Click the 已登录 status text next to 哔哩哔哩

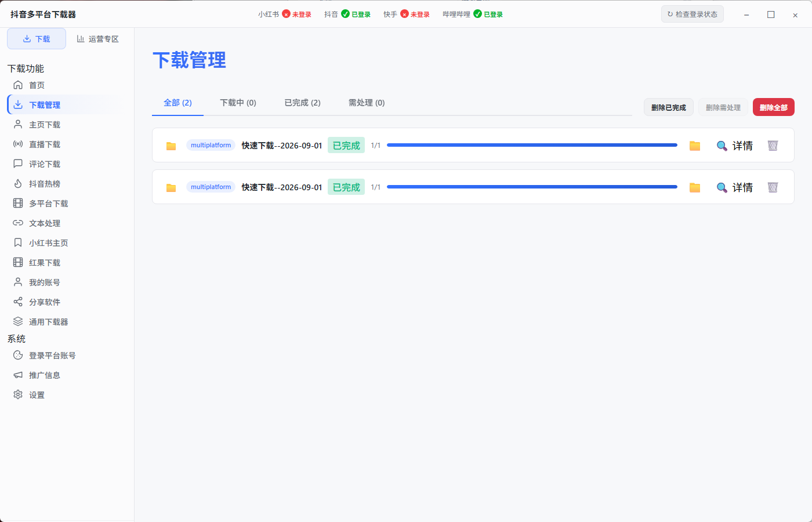494,14
